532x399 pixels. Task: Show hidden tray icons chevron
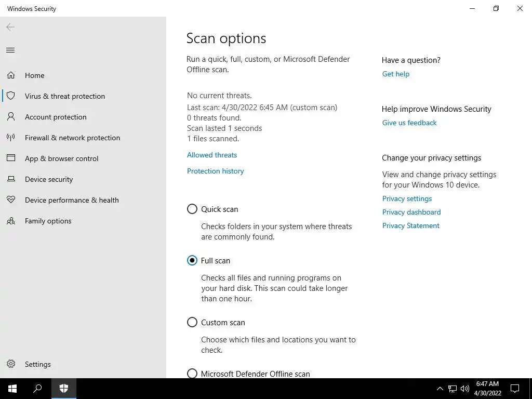click(440, 389)
